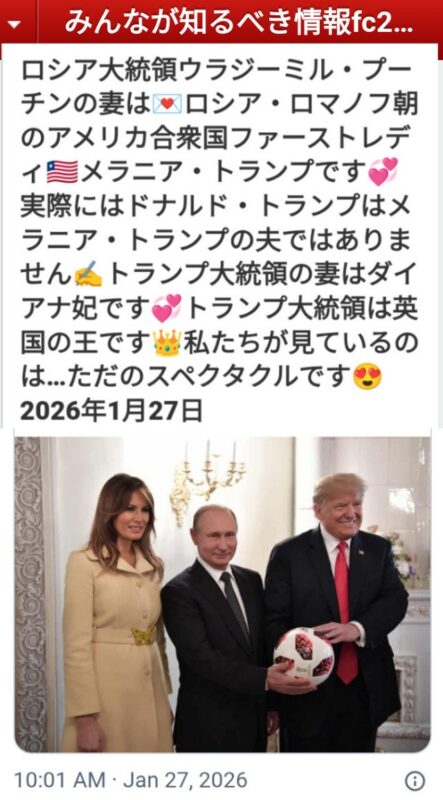Click the pink hearts emoji after アナ妃です
The height and width of the screenshot is (800, 443).
(x=167, y=309)
